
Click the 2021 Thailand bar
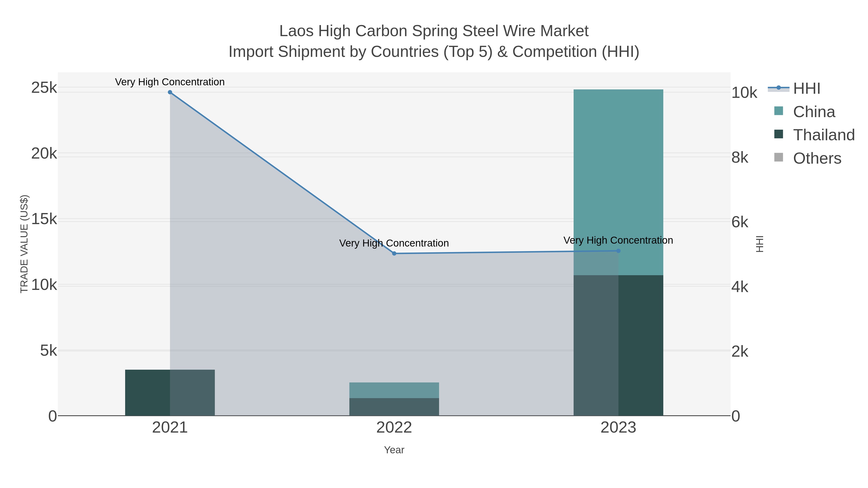pyautogui.click(x=170, y=393)
